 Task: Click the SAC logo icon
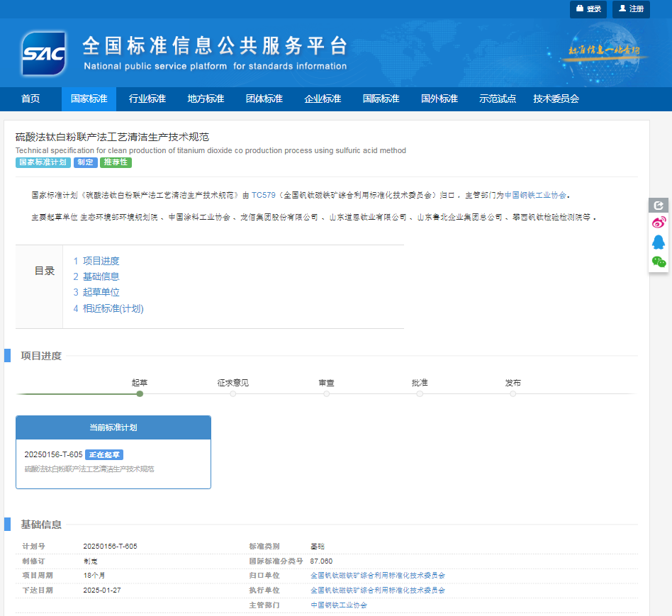44,54
